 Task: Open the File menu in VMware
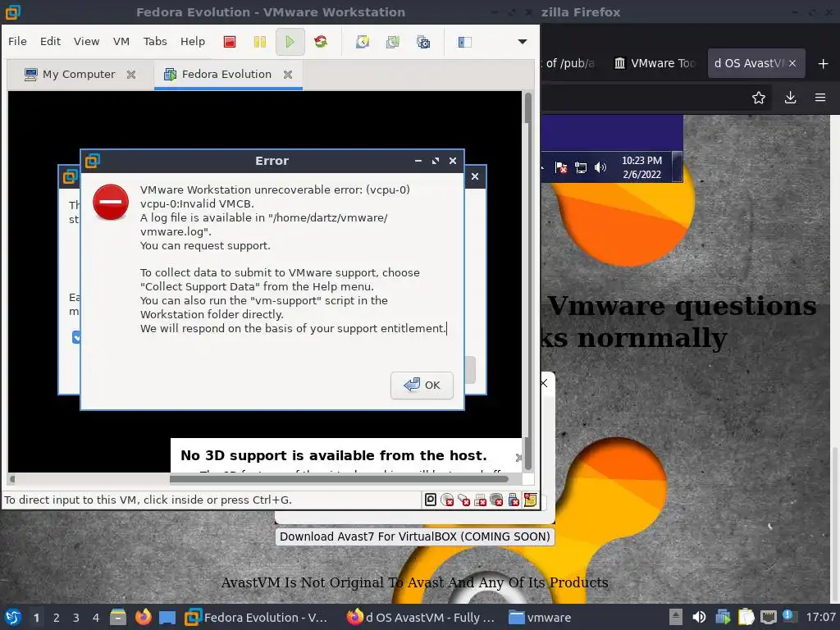pyautogui.click(x=17, y=41)
